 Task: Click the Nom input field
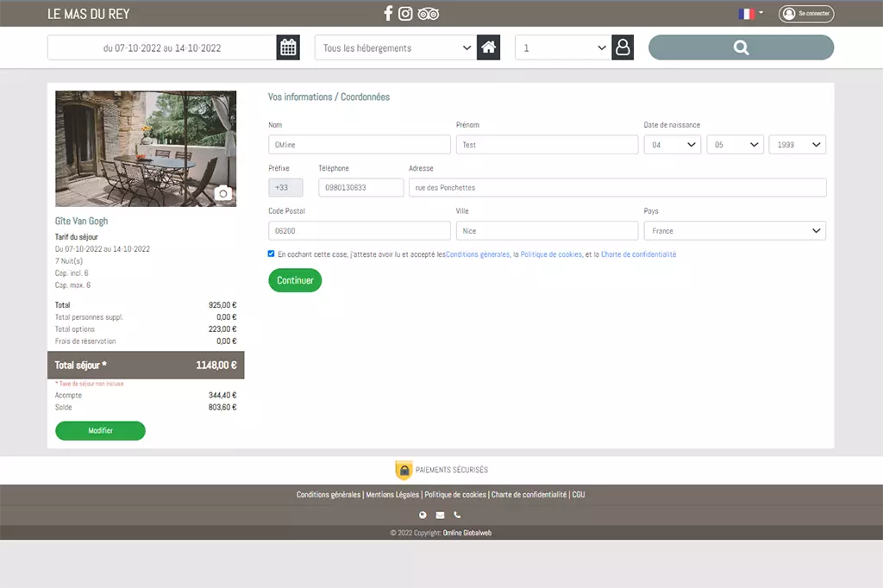tap(360, 145)
